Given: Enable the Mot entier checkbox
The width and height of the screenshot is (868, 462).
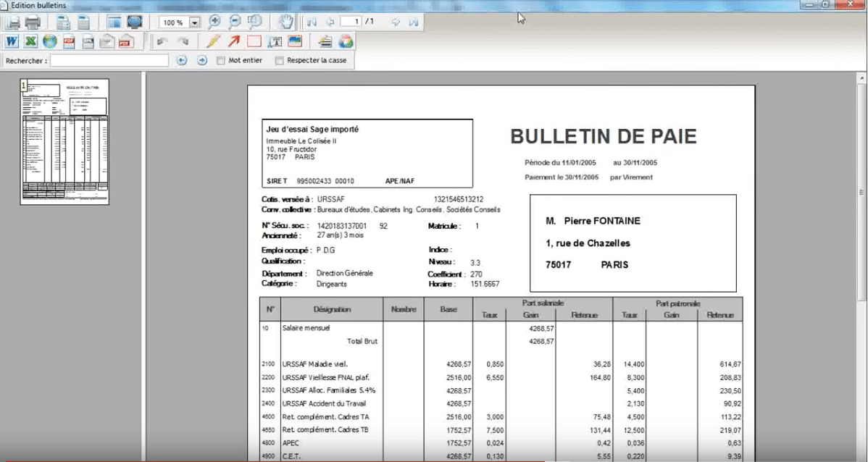Looking at the screenshot, I should click(x=221, y=60).
